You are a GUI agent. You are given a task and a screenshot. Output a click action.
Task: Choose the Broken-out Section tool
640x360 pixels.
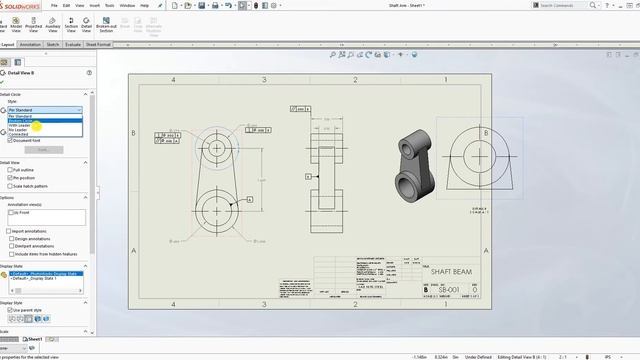pos(106,24)
